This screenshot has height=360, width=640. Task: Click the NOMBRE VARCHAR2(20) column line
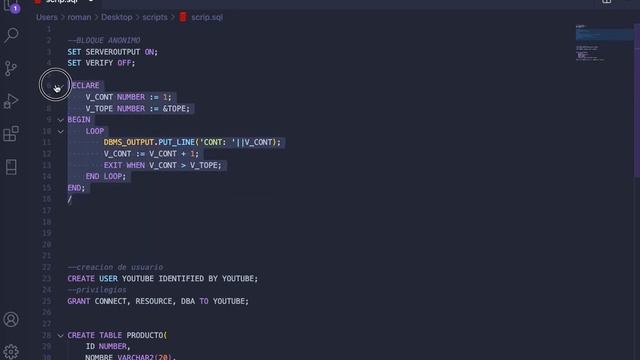coord(131,357)
